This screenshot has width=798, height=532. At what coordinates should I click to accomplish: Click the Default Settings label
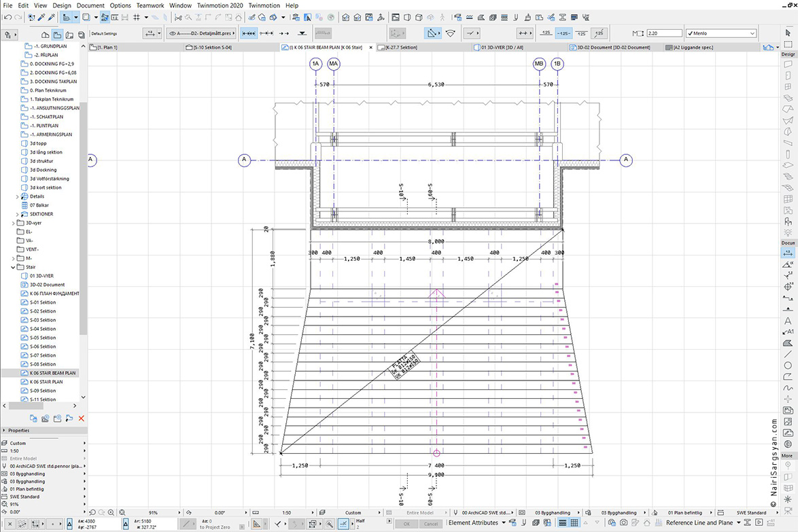coord(104,33)
